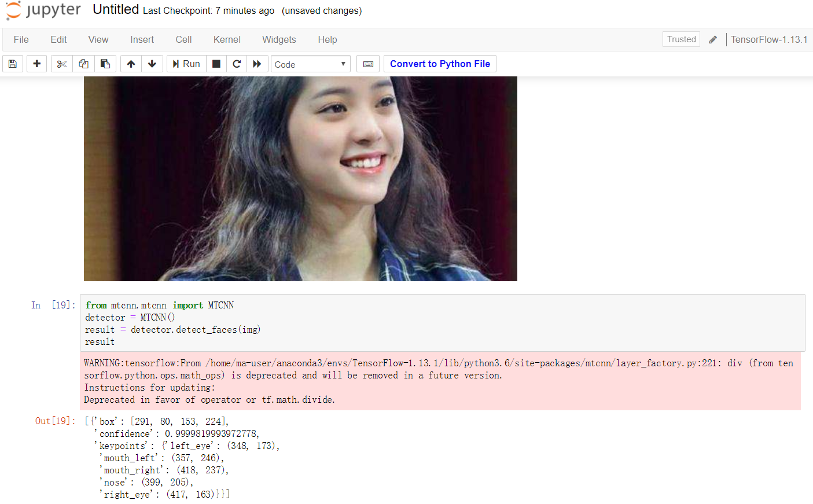Interrupt the kernel with stop icon
This screenshot has height=504, width=813.
[216, 64]
